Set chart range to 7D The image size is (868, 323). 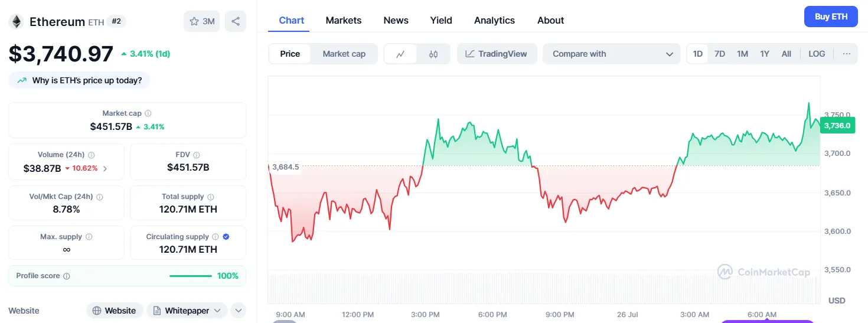[x=719, y=54]
